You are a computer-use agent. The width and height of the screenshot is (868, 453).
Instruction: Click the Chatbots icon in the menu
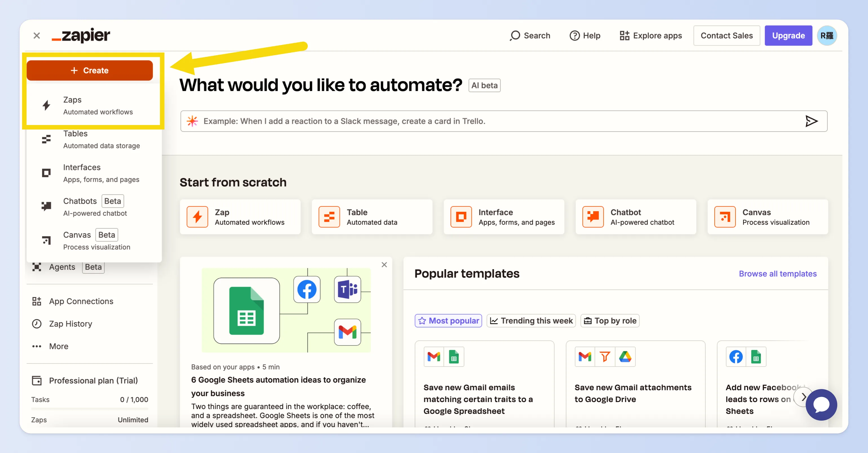46,206
